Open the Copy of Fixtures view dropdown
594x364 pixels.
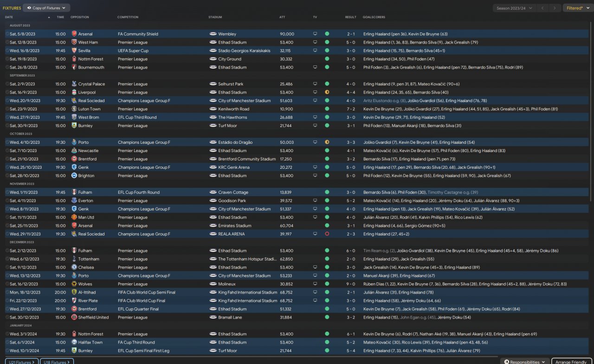[47, 8]
